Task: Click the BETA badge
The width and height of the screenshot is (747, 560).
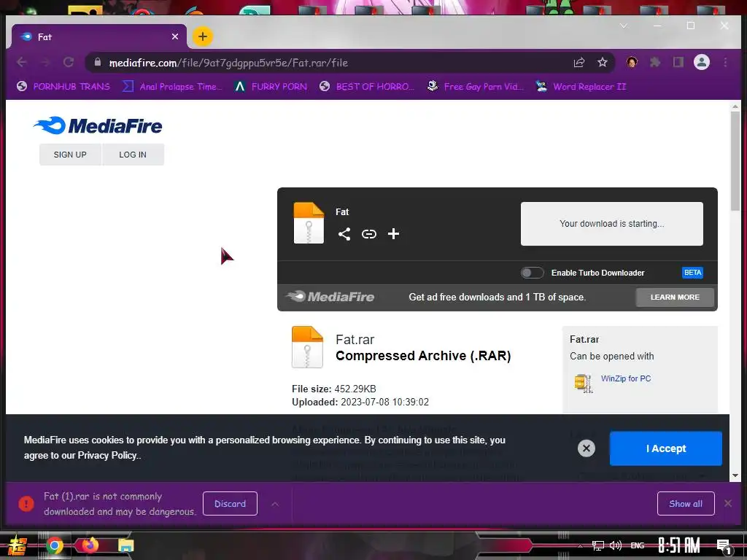Action: click(692, 273)
